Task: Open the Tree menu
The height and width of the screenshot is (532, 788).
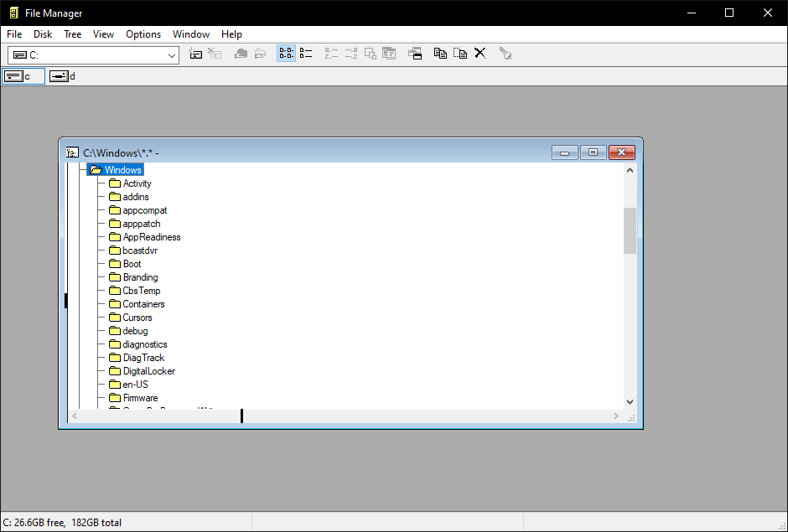Action: [72, 34]
